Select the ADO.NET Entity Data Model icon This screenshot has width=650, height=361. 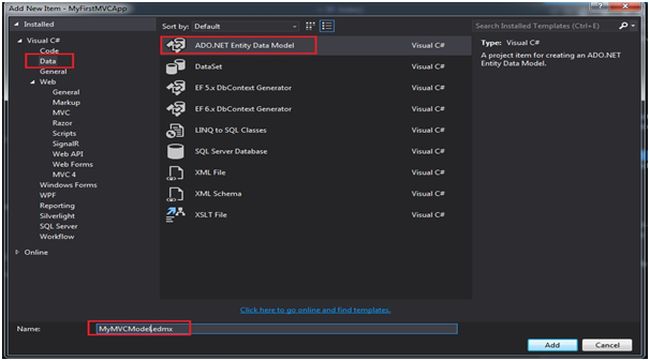[176, 45]
